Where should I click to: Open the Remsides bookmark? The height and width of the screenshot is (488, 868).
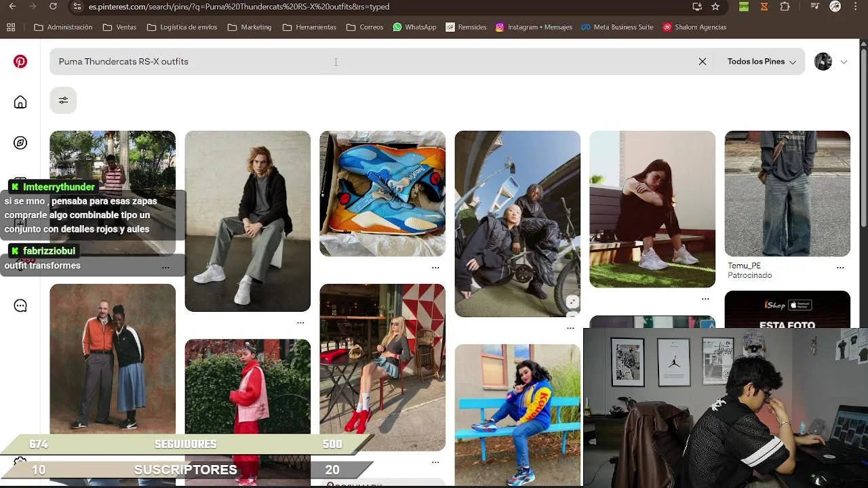click(x=466, y=27)
